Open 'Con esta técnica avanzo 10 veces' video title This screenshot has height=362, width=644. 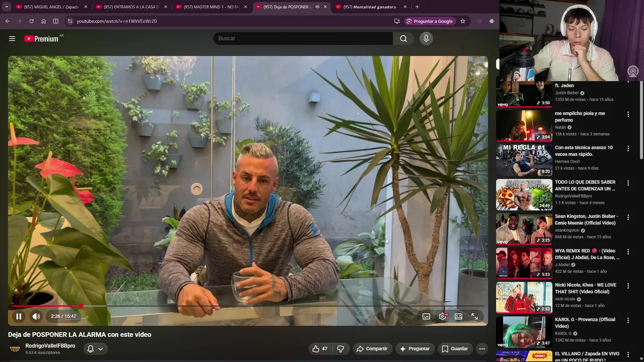tap(584, 151)
